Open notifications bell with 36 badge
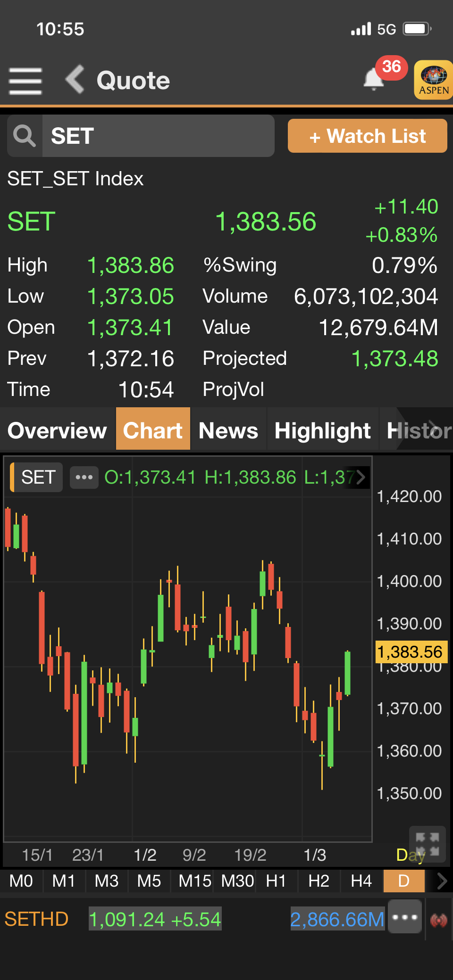Image resolution: width=453 pixels, height=980 pixels. pos(375,78)
